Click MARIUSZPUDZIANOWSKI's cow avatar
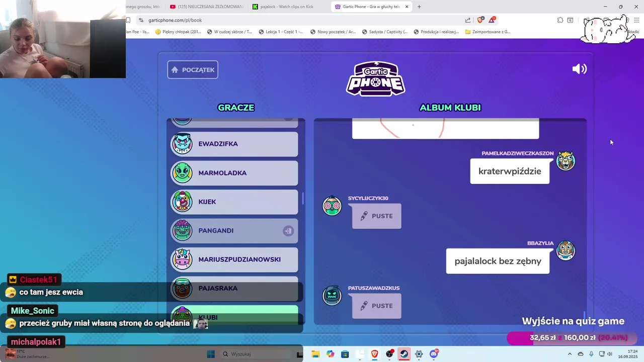Viewport: 644px width, 362px height. click(x=182, y=259)
